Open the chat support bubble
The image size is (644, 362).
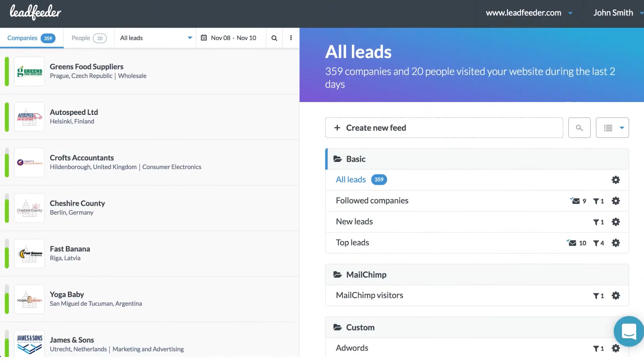pos(628,331)
